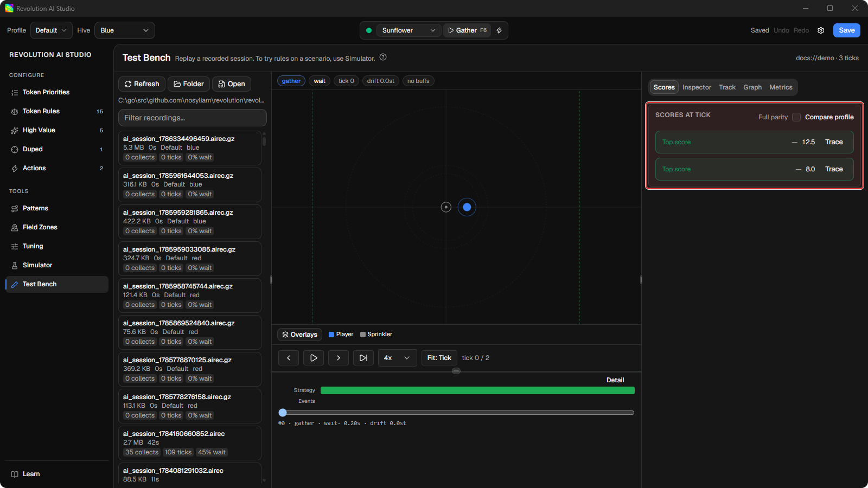
Task: Switch to the Graph tab
Action: pos(752,87)
